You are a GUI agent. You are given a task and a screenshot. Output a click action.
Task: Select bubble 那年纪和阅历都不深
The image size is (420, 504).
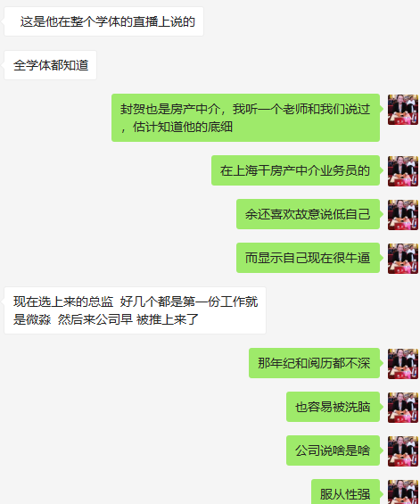click(314, 363)
